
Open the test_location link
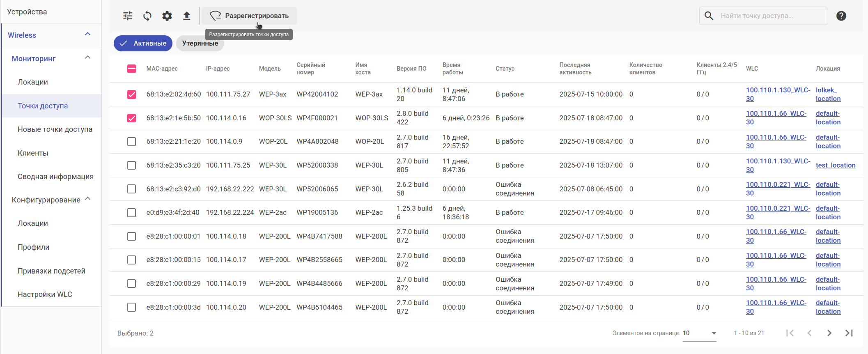pos(835,165)
